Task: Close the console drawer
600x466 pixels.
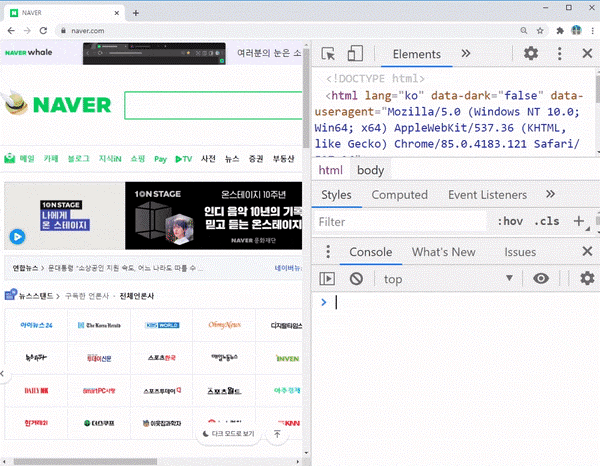Action: pos(587,251)
